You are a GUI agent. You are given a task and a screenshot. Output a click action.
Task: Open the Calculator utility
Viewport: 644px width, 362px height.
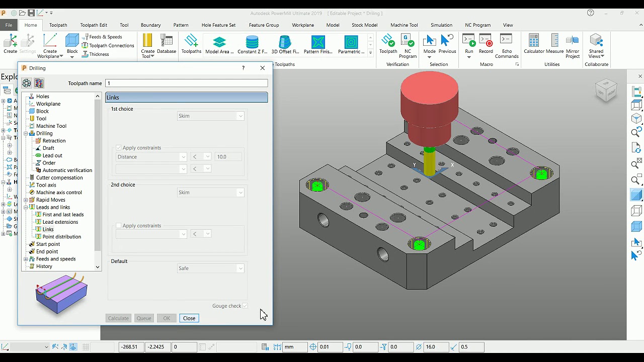point(534,44)
